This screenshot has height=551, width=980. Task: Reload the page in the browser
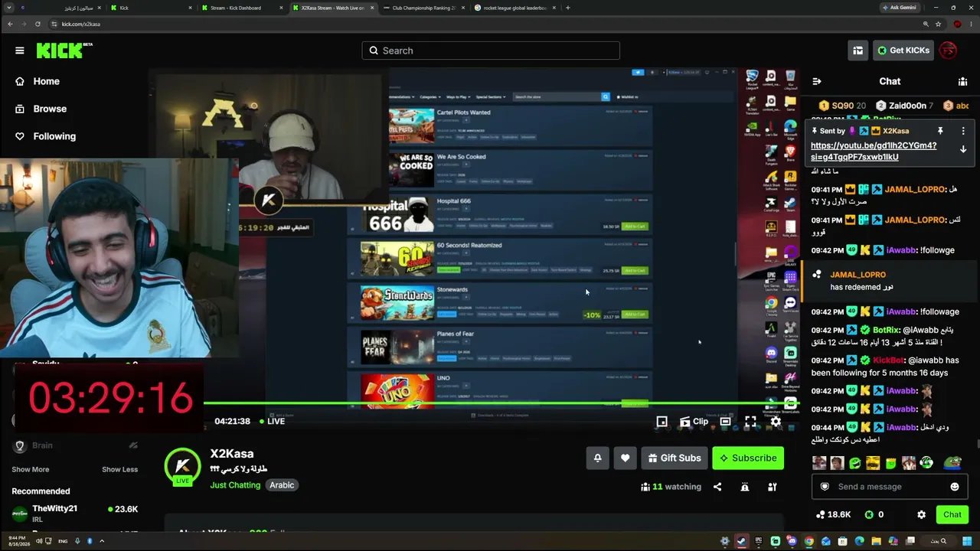(38, 24)
